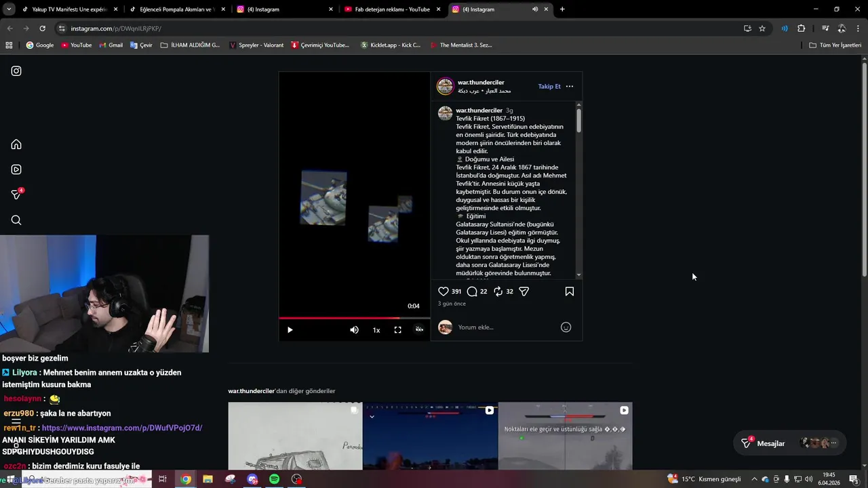868x488 pixels.
Task: Open the Reels icon in the sidebar
Action: pos(16,169)
